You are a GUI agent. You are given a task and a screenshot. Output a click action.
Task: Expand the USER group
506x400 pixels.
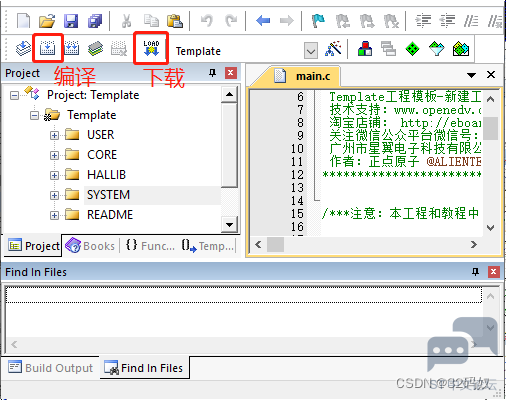54,136
